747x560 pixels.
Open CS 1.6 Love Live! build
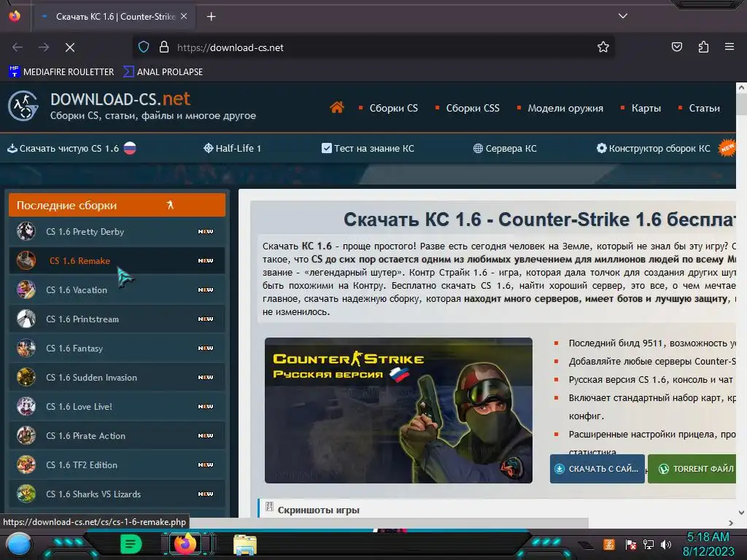pos(117,406)
